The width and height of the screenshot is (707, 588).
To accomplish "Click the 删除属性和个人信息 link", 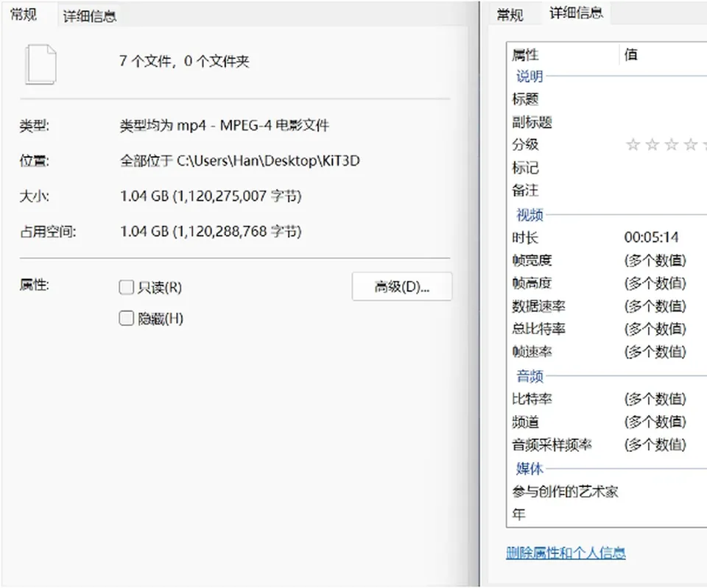I will (566, 553).
